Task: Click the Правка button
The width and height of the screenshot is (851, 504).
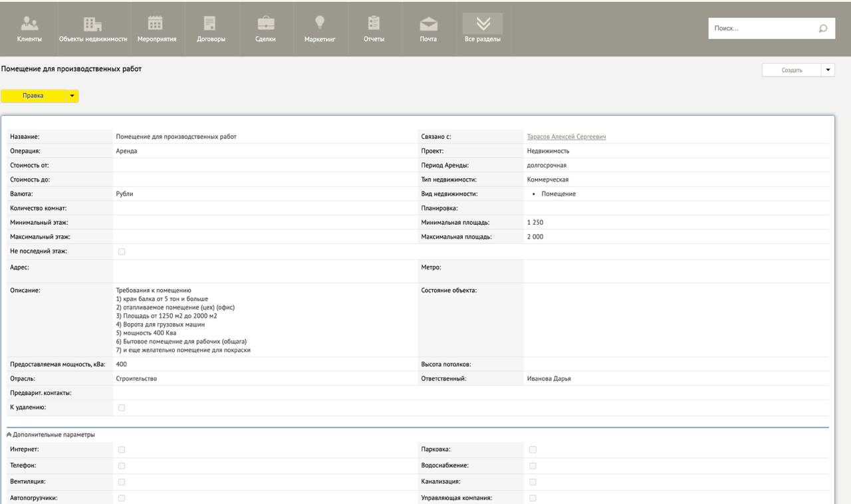Action: [33, 96]
